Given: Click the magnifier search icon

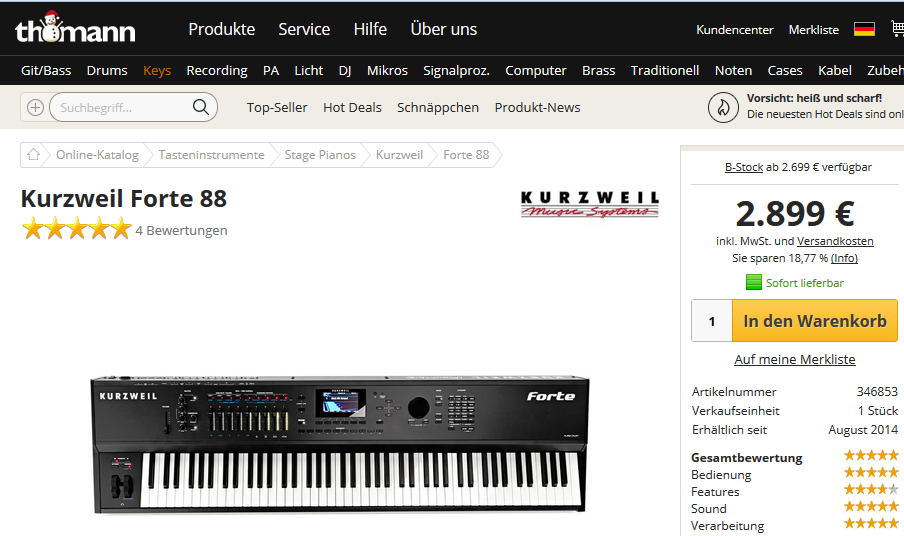Looking at the screenshot, I should pos(201,107).
